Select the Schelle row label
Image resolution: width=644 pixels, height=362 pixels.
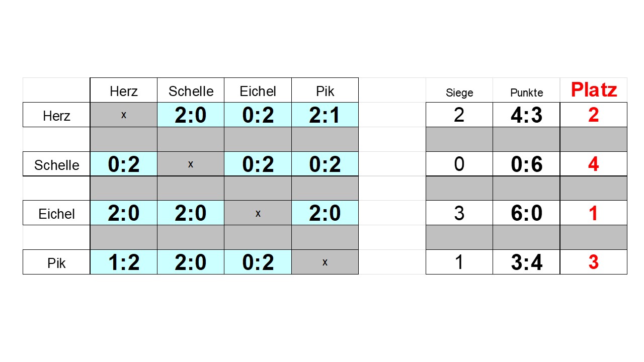[56, 164]
